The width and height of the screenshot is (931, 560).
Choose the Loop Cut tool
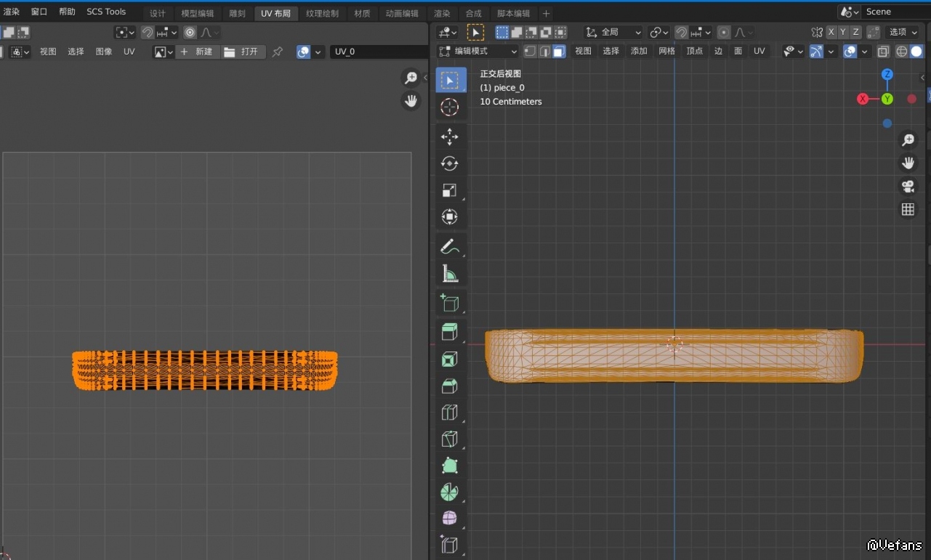point(450,413)
